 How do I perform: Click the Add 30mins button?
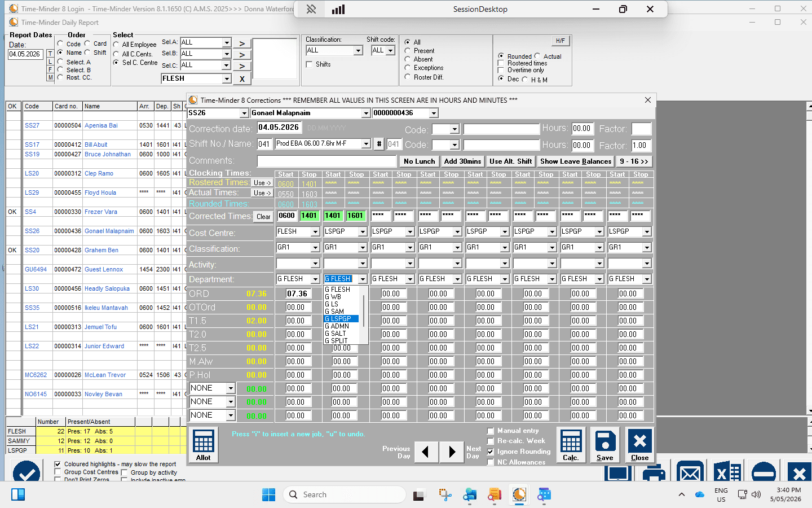pos(463,161)
